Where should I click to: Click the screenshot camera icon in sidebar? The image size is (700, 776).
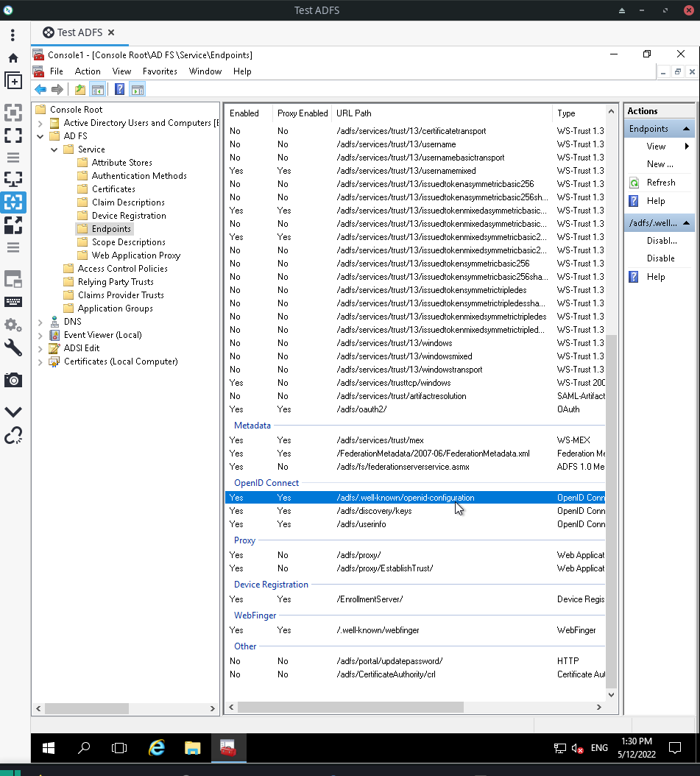click(13, 380)
